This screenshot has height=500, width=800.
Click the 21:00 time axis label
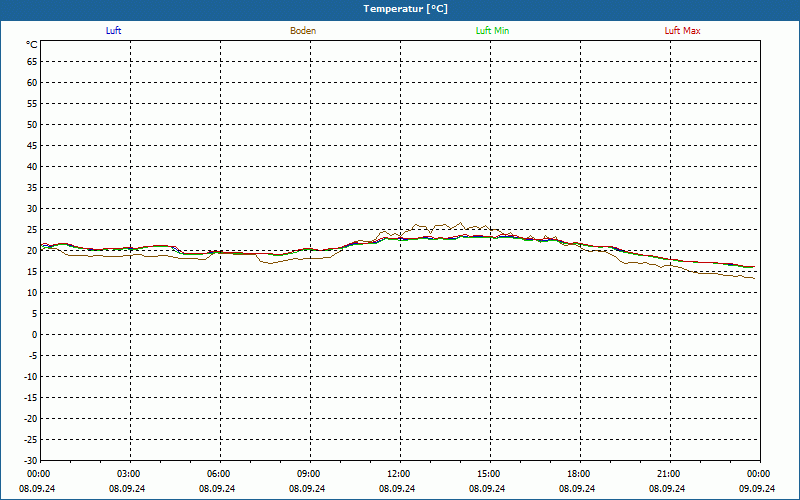[669, 474]
